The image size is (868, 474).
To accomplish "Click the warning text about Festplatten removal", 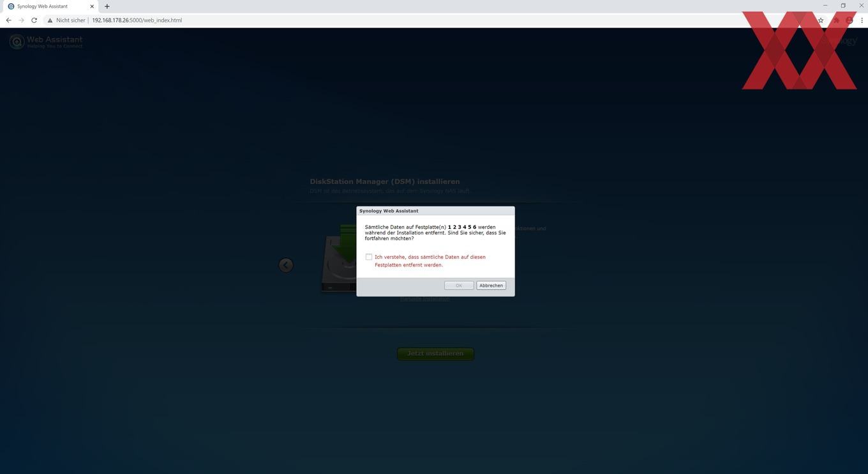I will [x=430, y=261].
